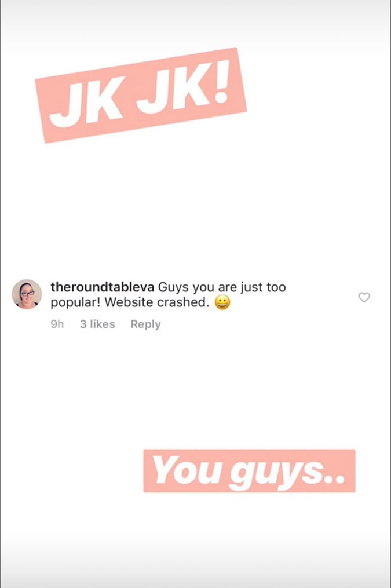Tap the word You in bottom sticker
391x588 pixels.
click(187, 469)
